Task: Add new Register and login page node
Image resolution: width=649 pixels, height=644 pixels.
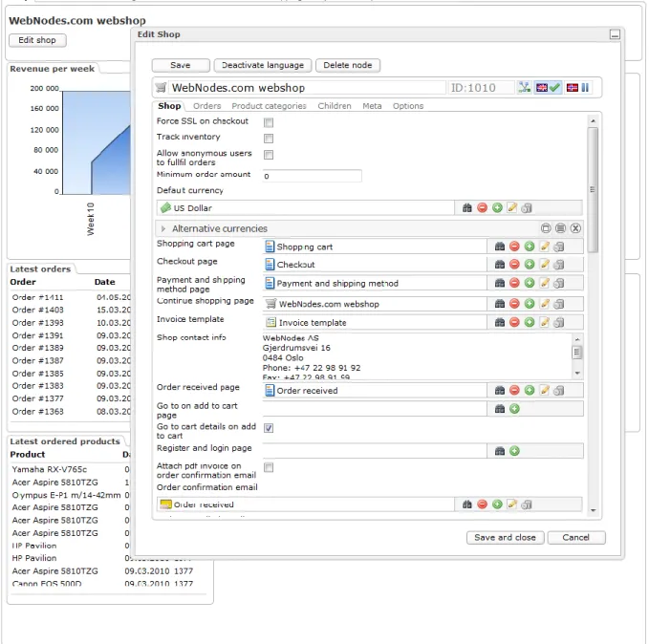Action: point(514,451)
